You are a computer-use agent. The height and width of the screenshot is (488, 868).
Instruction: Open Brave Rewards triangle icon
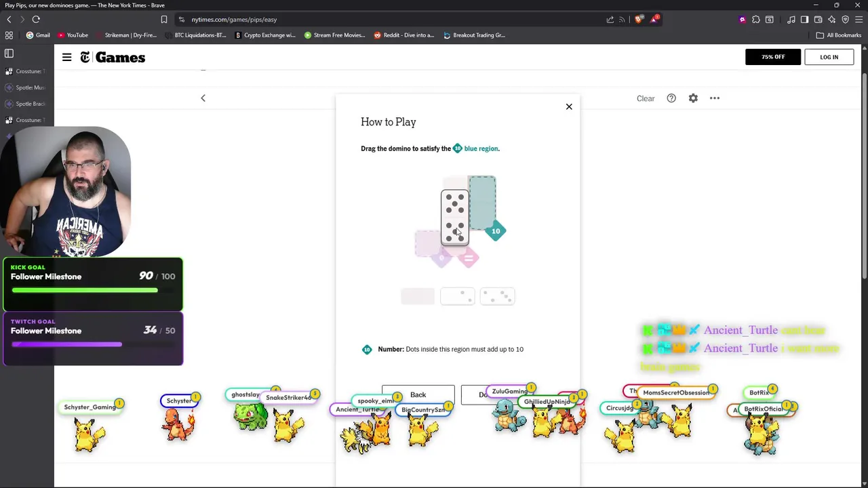[654, 19]
